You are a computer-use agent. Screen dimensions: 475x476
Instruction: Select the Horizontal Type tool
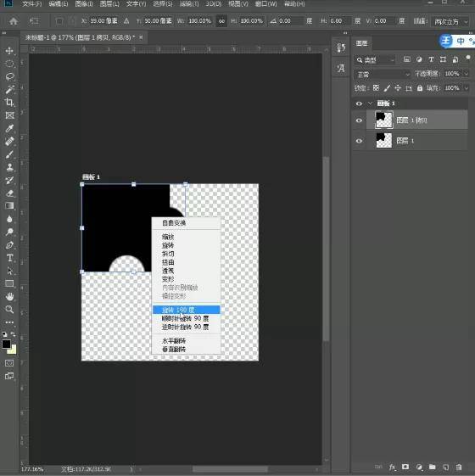coord(9,258)
